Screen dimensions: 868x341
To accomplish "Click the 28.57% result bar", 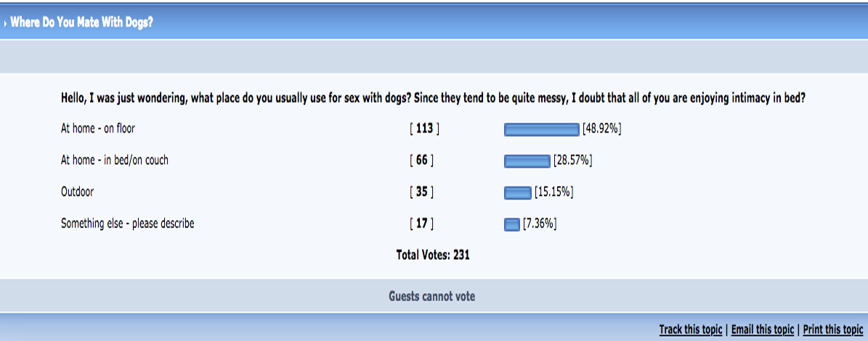I will 527,161.
